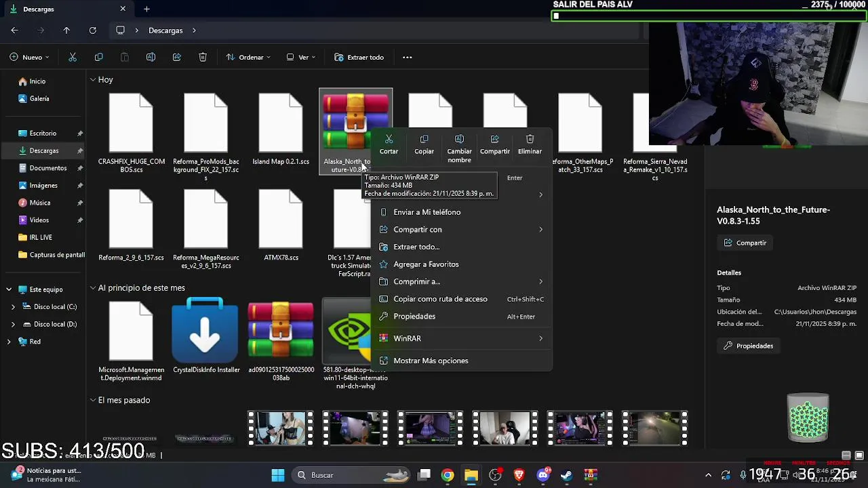Click the Rename icon in the toolbar
The height and width of the screenshot is (488, 868).
[x=151, y=58]
